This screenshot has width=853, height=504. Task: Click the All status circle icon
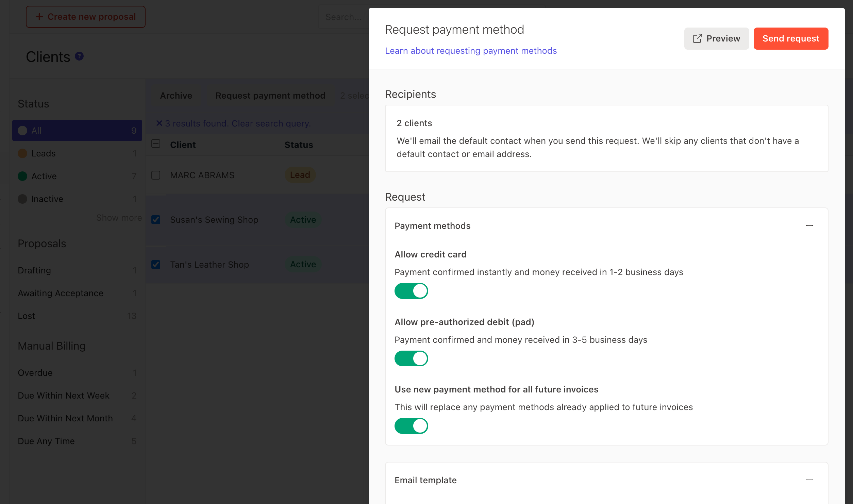(x=22, y=131)
